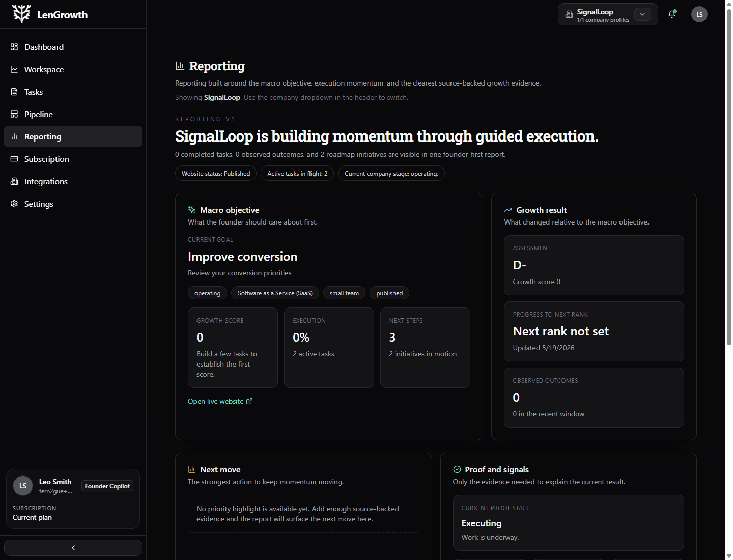Click the bar chart icon beside Next move
Image resolution: width=733 pixels, height=560 pixels.
click(x=192, y=469)
